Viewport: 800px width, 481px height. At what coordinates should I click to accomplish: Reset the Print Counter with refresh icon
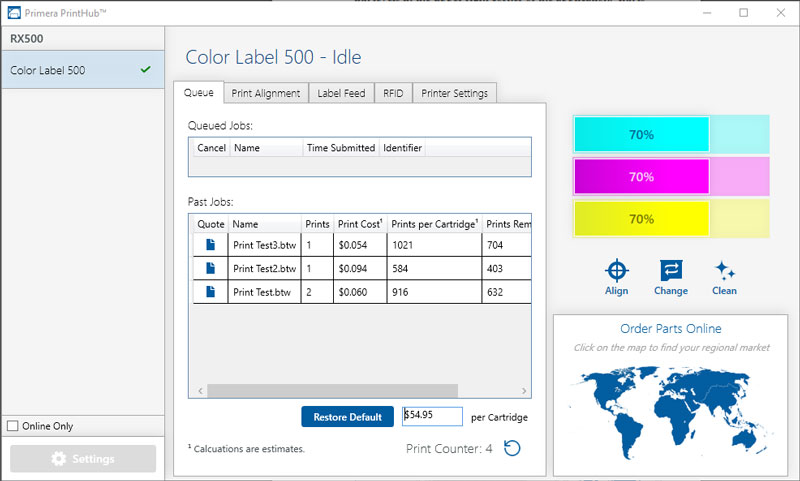point(512,448)
